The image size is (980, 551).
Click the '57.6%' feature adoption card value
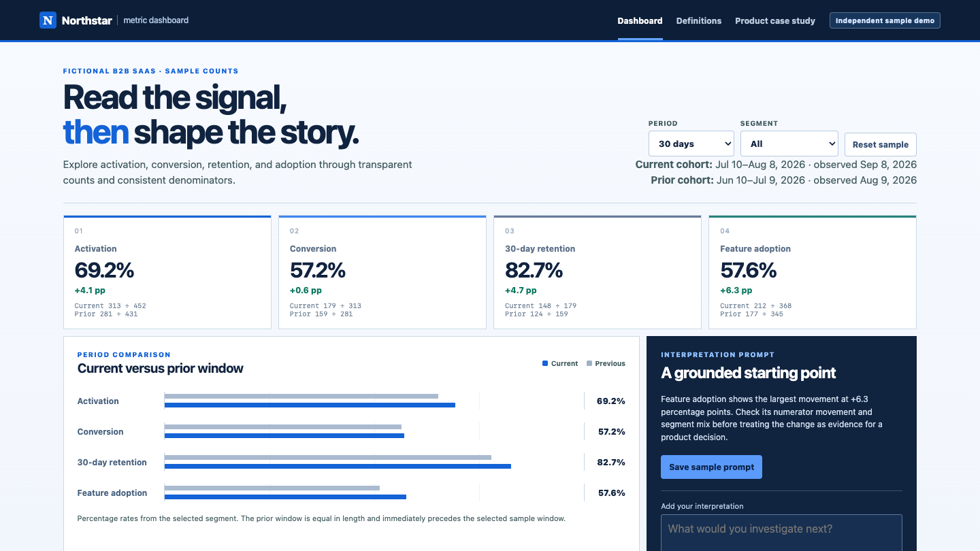pyautogui.click(x=749, y=270)
